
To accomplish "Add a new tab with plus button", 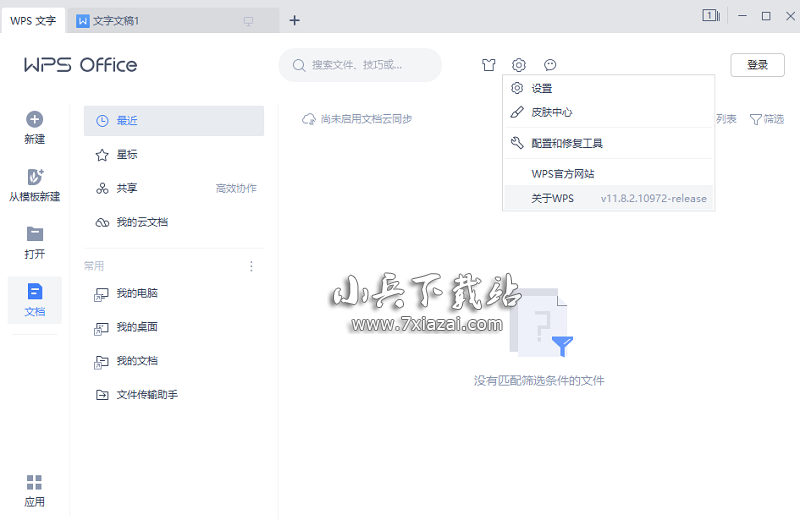I will [x=294, y=20].
